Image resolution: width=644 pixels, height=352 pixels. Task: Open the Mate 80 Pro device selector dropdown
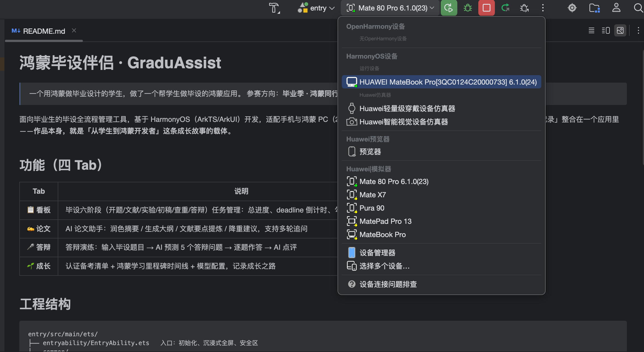390,8
